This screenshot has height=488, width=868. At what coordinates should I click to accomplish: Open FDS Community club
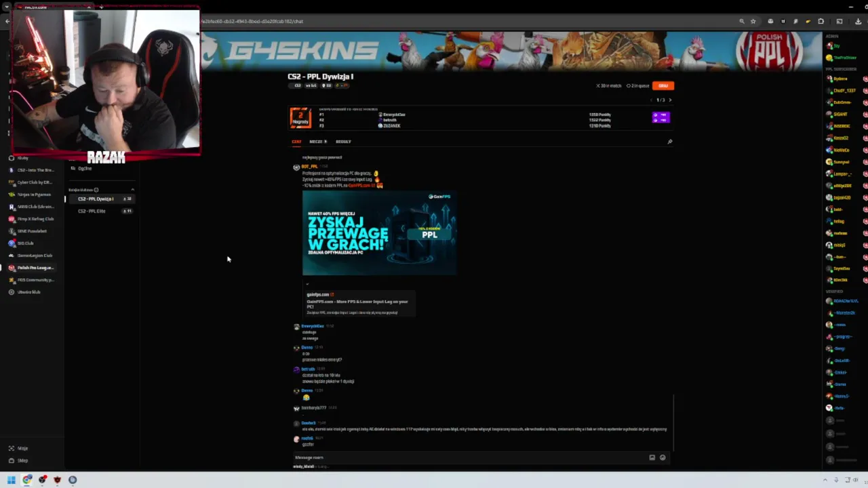33,280
